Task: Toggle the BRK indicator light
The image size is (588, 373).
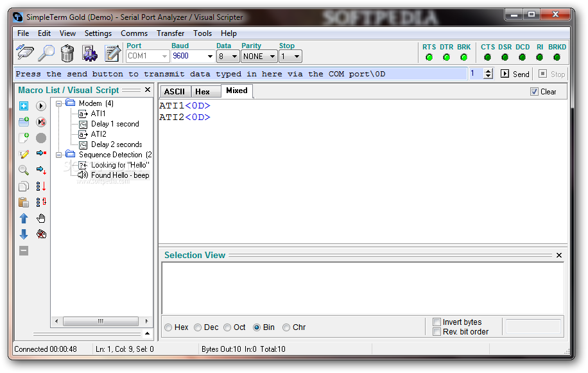Action: click(x=464, y=57)
